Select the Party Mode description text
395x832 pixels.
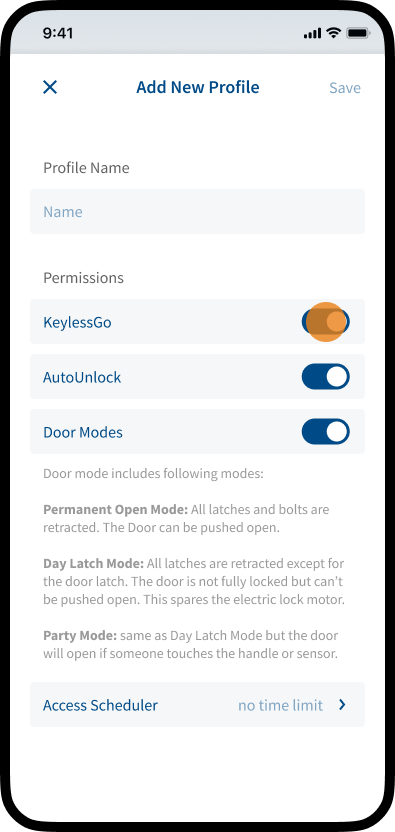[x=191, y=645]
